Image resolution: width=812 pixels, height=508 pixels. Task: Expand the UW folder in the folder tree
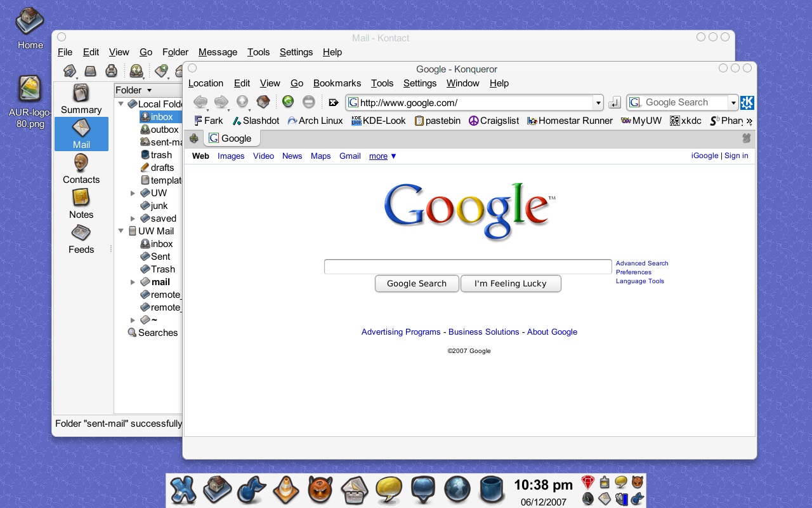[133, 193]
